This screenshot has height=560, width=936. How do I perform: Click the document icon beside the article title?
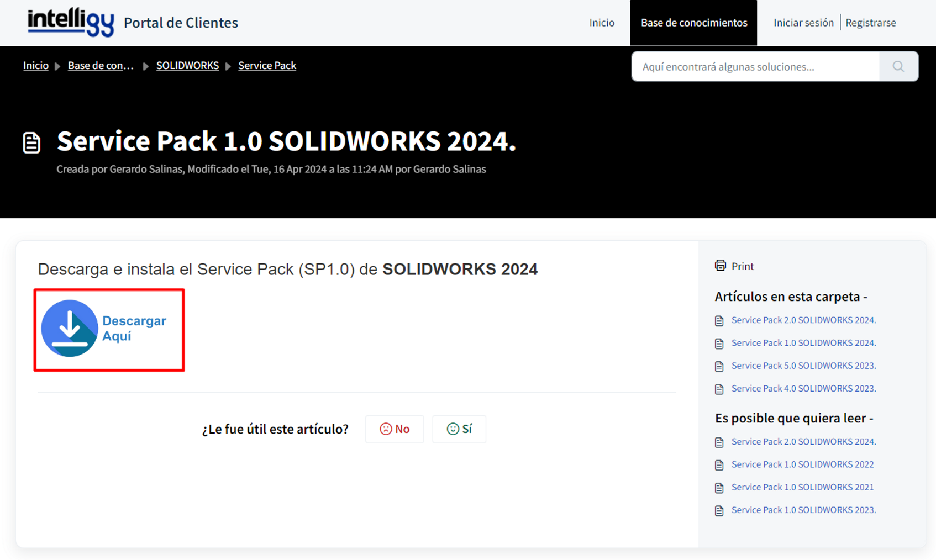[31, 142]
